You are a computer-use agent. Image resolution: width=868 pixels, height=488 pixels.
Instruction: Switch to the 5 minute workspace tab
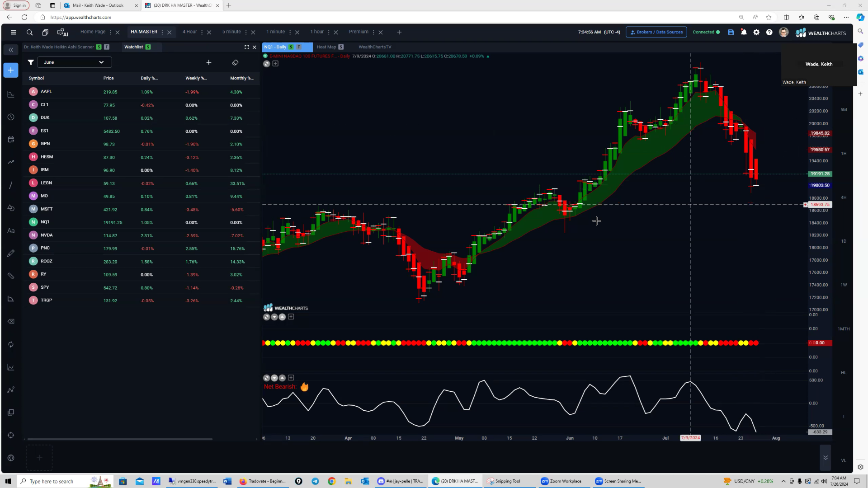click(231, 32)
